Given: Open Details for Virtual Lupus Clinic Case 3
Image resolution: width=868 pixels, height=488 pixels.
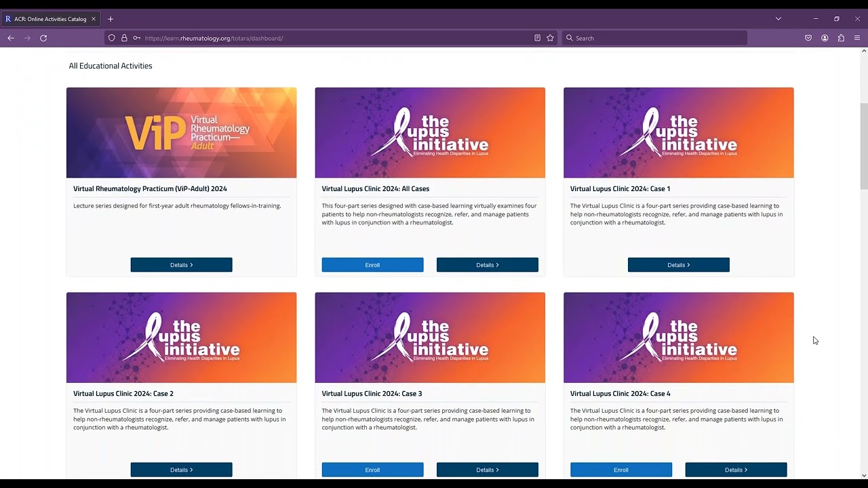Looking at the screenshot, I should click(x=488, y=470).
